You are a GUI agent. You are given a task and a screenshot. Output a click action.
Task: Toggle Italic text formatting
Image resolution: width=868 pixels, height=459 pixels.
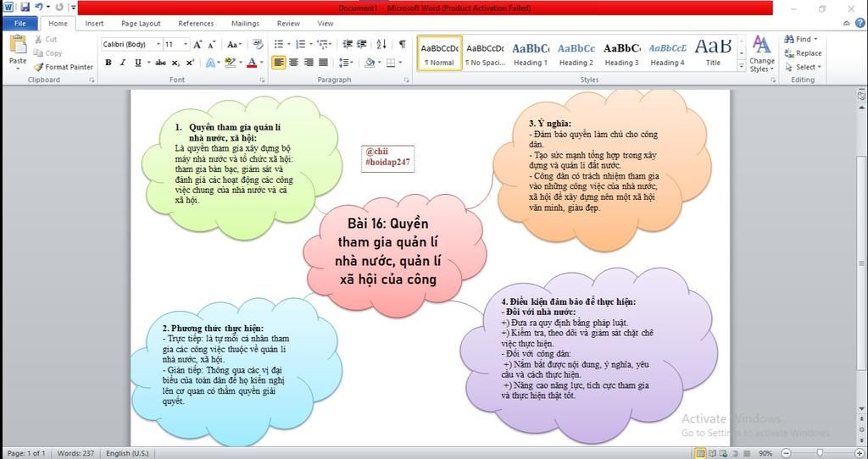(122, 63)
